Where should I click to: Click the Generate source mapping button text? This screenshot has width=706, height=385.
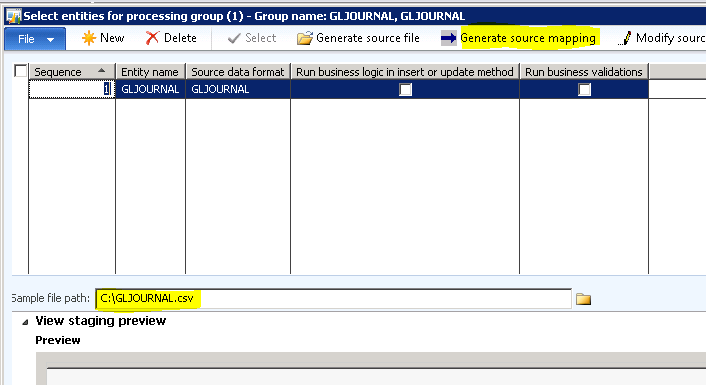[x=528, y=38]
